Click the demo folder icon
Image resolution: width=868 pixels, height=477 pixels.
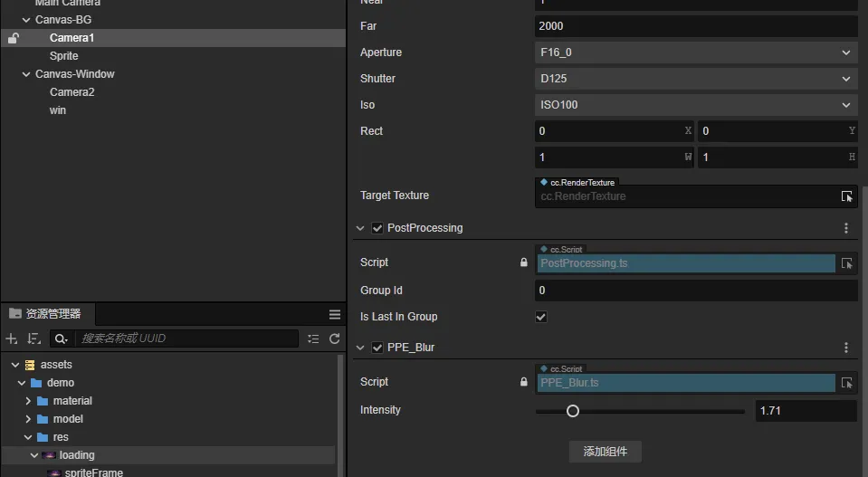[36, 383]
